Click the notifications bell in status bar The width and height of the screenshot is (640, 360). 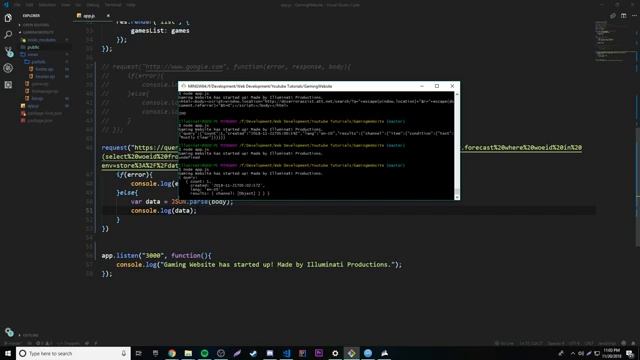coord(633,343)
